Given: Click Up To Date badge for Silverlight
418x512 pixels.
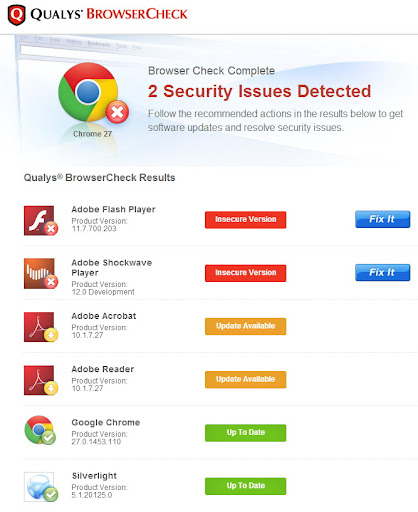Looking at the screenshot, I should (x=245, y=486).
